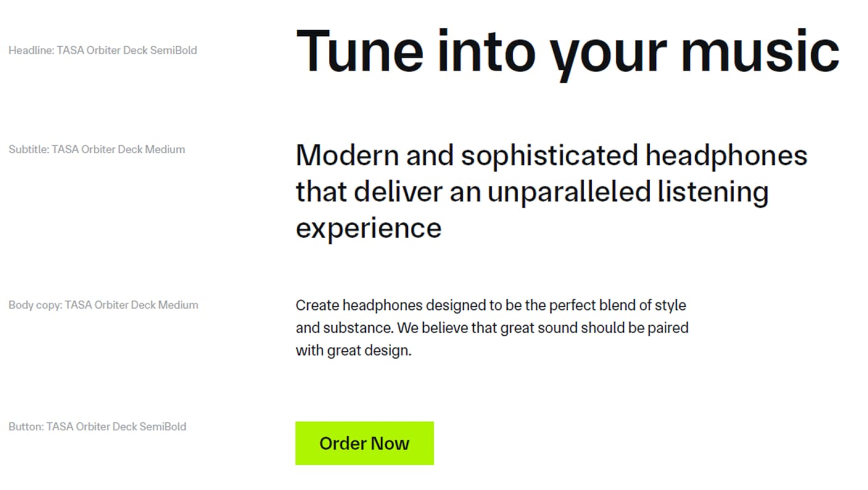Click the word 'Modern' in the subtitle
The image size is (868, 490).
[x=347, y=156]
